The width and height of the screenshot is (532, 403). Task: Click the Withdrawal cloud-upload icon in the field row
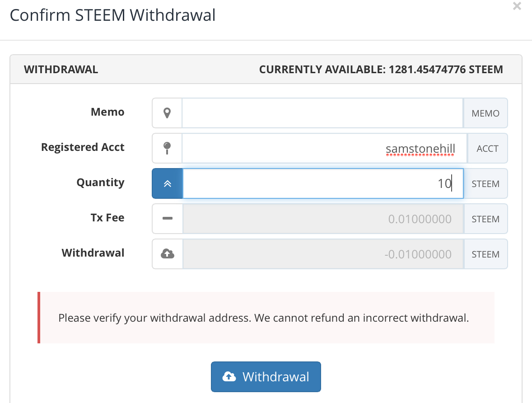[167, 253]
